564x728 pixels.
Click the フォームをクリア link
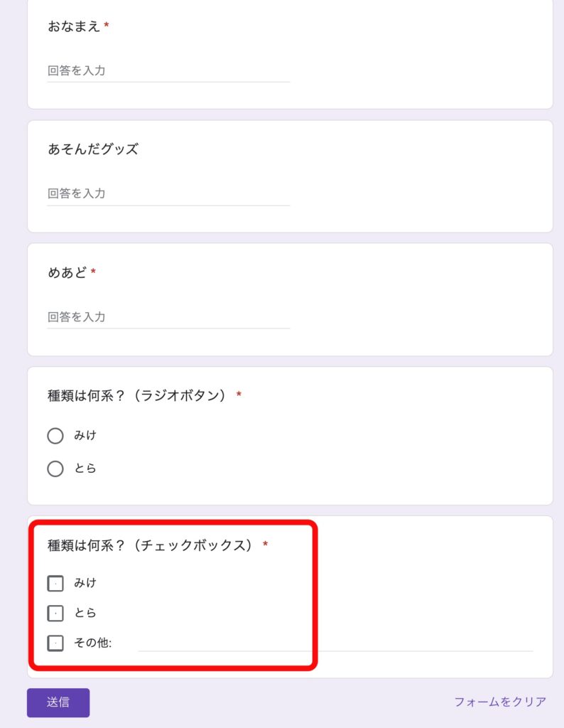click(500, 702)
